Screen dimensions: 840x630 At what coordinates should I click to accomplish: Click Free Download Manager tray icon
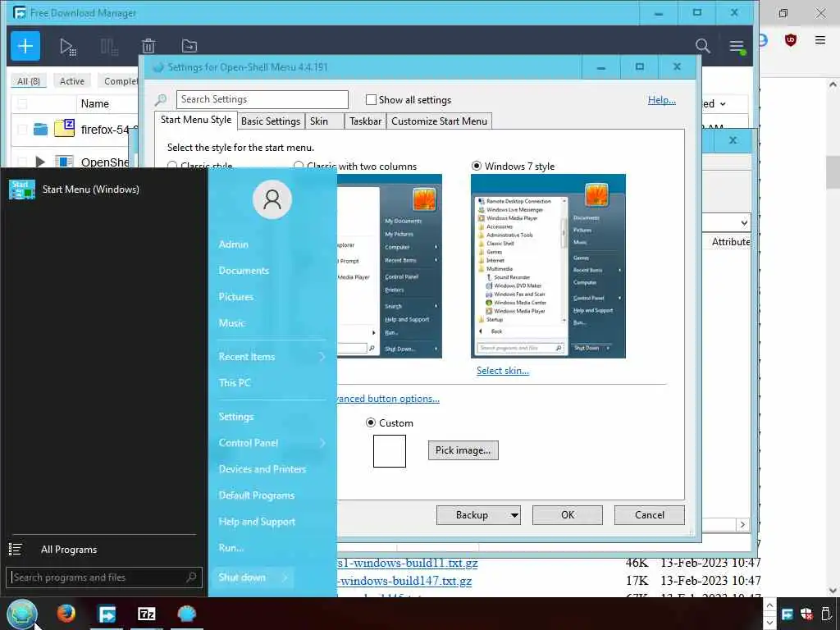click(x=787, y=614)
